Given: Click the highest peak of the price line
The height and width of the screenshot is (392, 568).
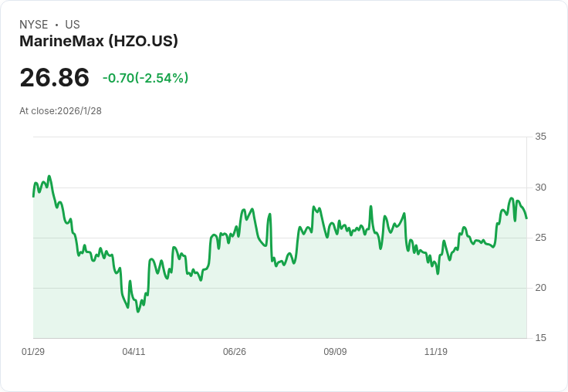Looking at the screenshot, I should 49,176.
